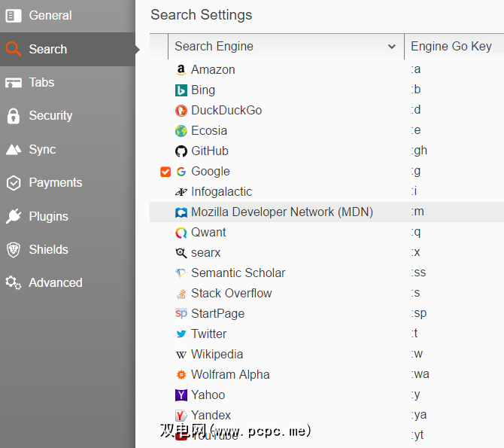This screenshot has width=504, height=448.
Task: Uncheck the Google default engine checkbox
Action: pyautogui.click(x=165, y=172)
